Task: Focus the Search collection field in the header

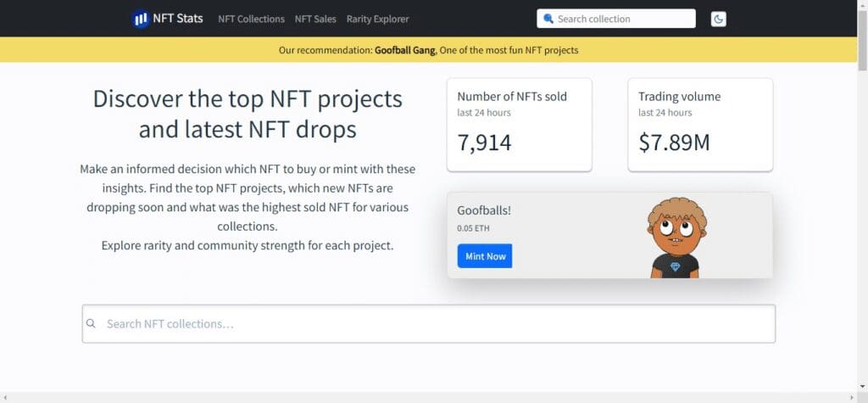Action: tap(616, 19)
